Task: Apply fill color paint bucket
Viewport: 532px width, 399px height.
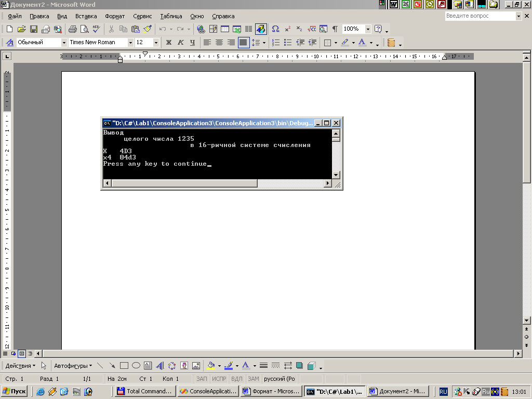Action: pos(211,366)
